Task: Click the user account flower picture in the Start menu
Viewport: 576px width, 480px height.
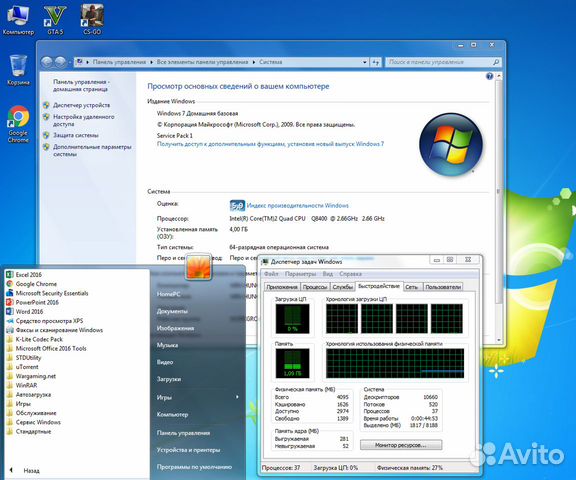Action: click(x=198, y=267)
